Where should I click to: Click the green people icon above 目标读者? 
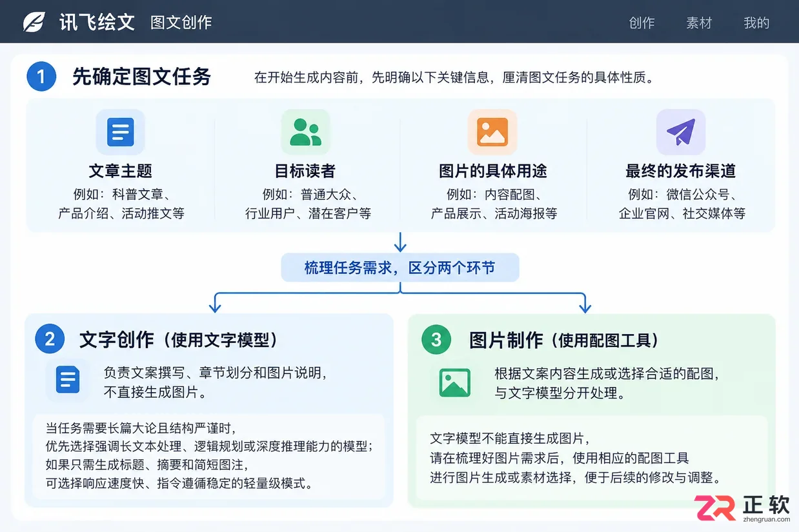[305, 132]
